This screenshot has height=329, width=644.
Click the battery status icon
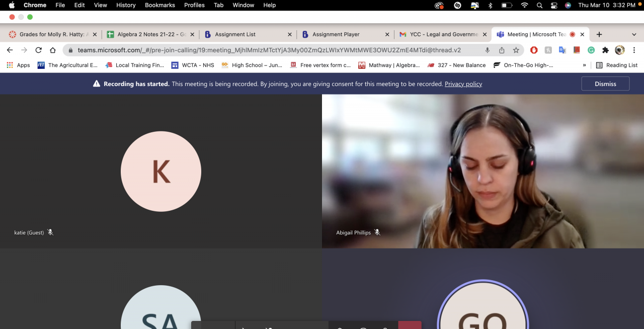(x=507, y=5)
